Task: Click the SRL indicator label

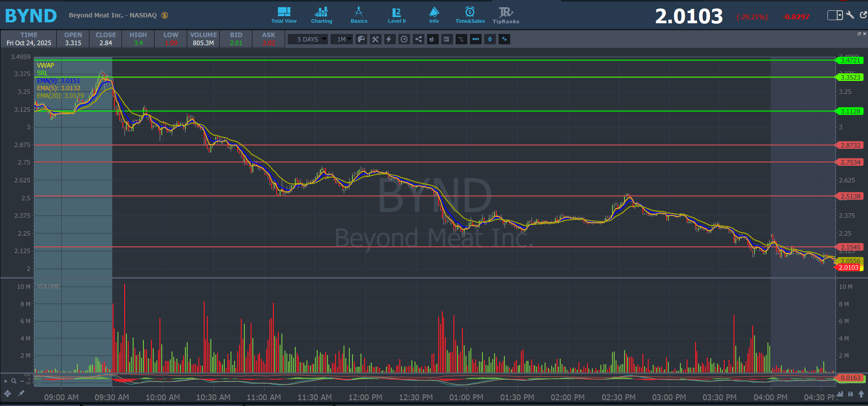Action: point(42,73)
